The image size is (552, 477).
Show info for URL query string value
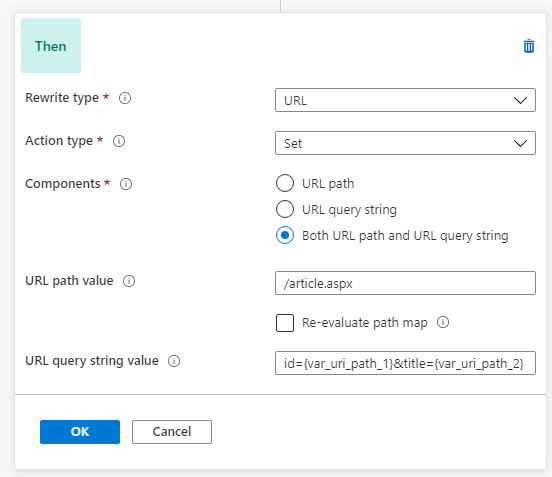[x=174, y=361]
